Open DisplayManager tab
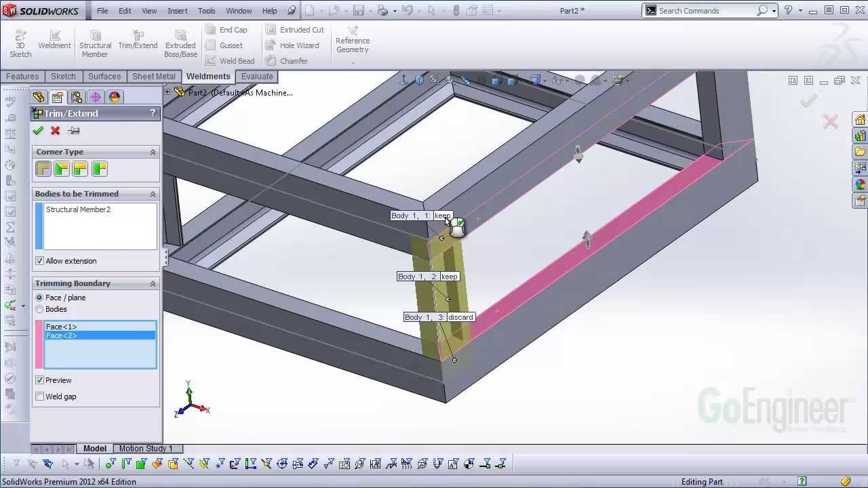This screenshot has height=488, width=868. coord(115,97)
